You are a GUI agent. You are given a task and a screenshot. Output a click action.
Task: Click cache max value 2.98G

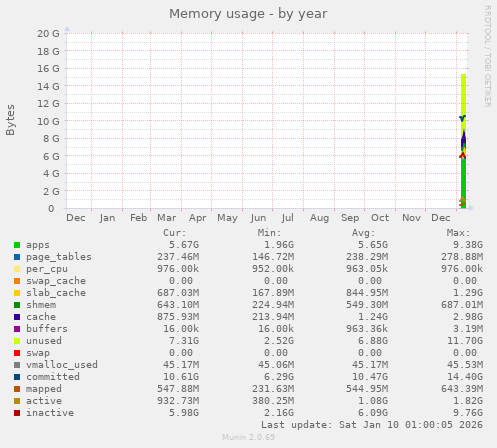pos(468,317)
